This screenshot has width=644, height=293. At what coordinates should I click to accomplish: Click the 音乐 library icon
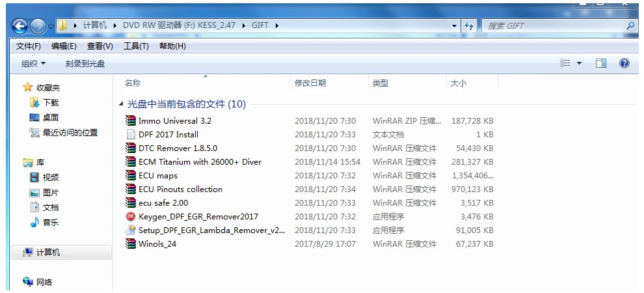(34, 222)
